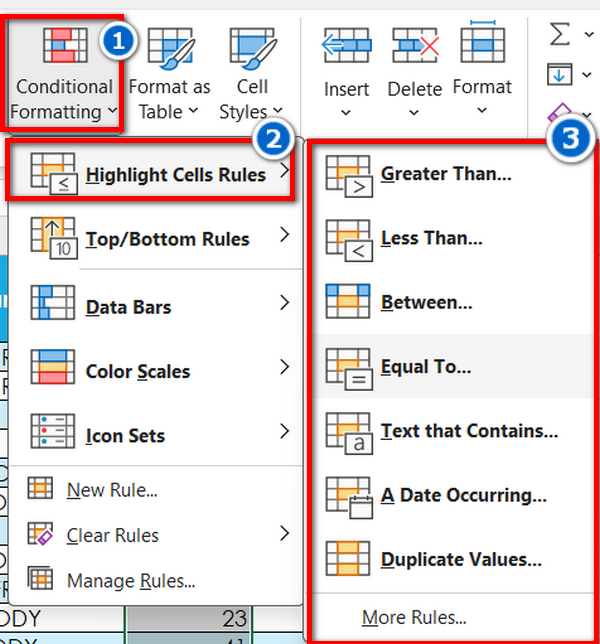
Task: Select the Greater Than... rule icon
Action: [x=349, y=176]
